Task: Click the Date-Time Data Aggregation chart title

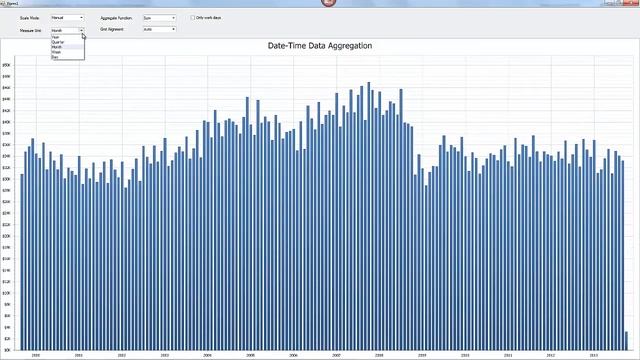Action: pos(320,46)
